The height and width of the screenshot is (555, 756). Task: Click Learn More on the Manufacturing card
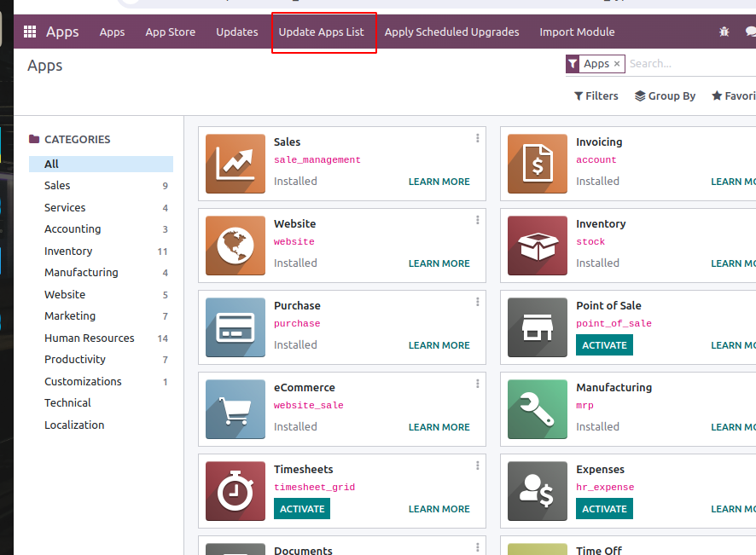coord(733,427)
